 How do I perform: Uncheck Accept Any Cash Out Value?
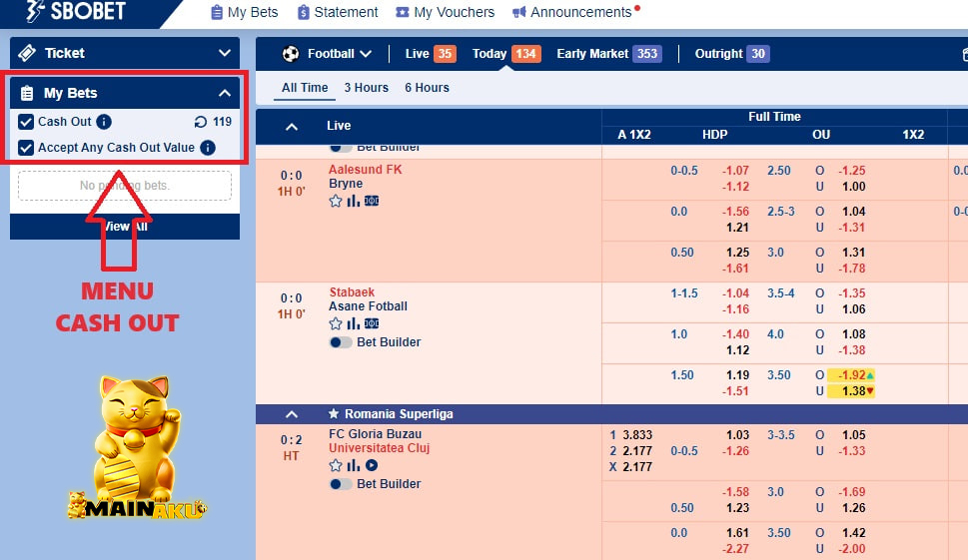[26, 148]
